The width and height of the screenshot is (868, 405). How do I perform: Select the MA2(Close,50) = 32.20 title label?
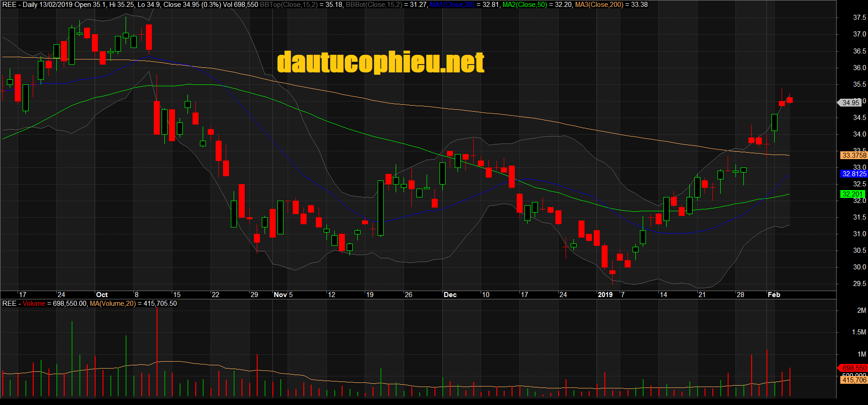pos(537,5)
